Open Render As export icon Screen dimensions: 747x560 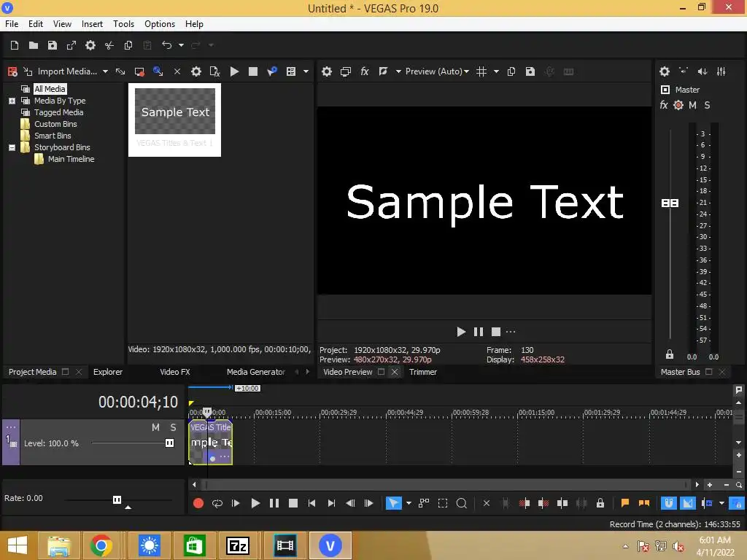[x=71, y=45]
